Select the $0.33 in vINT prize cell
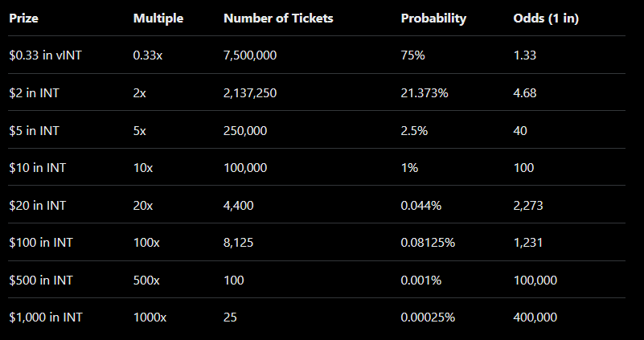The height and width of the screenshot is (340, 644). click(x=43, y=55)
